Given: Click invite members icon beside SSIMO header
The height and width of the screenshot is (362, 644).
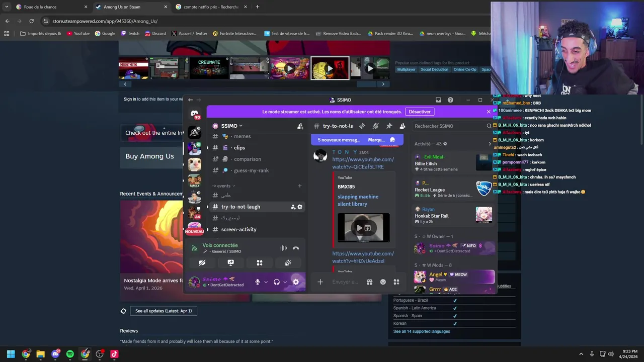Looking at the screenshot, I should click(300, 126).
